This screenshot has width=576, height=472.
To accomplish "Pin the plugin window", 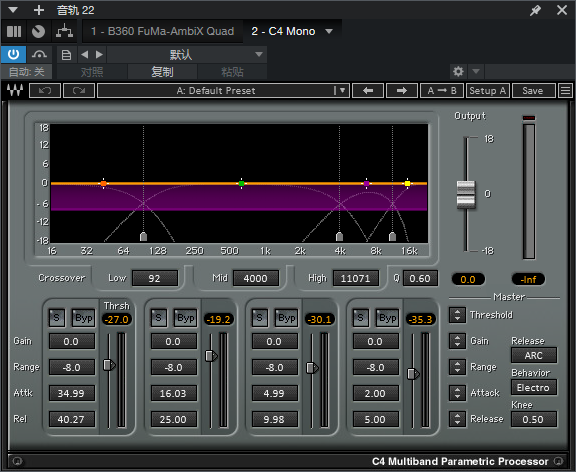I will pos(535,10).
